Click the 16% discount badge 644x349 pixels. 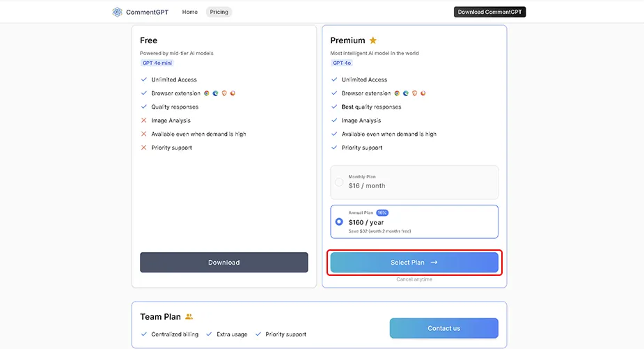point(382,213)
